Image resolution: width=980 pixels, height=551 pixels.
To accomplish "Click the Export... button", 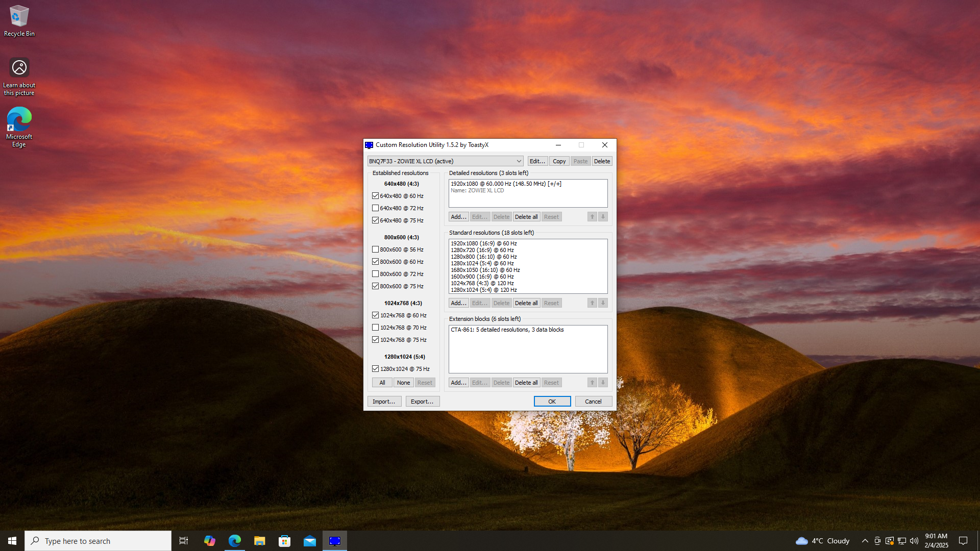I will [422, 402].
